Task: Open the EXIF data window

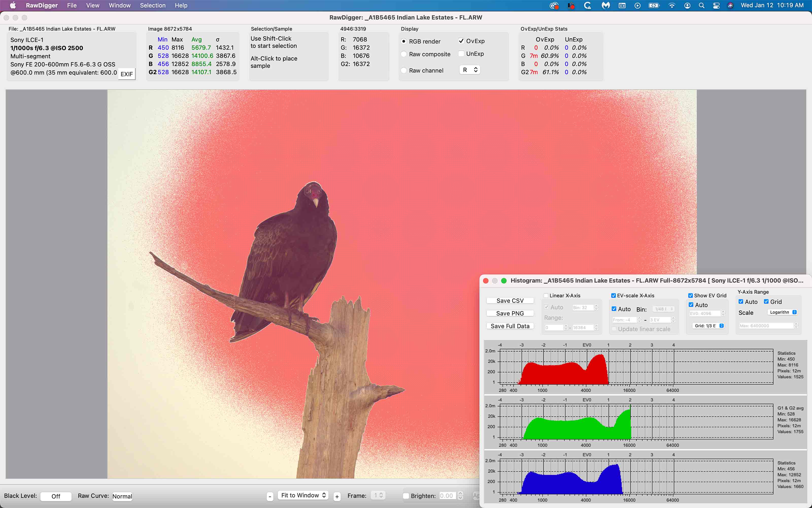Action: pos(127,74)
